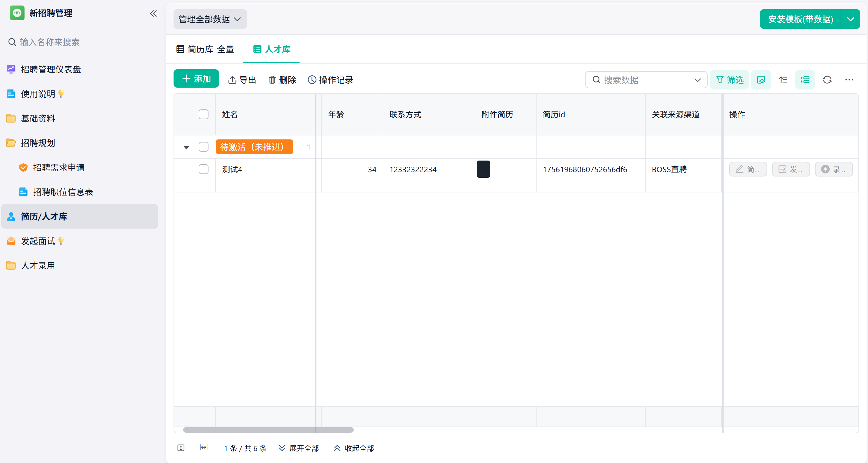Click the sort icon in toolbar
Image resolution: width=868 pixels, height=463 pixels.
point(783,80)
